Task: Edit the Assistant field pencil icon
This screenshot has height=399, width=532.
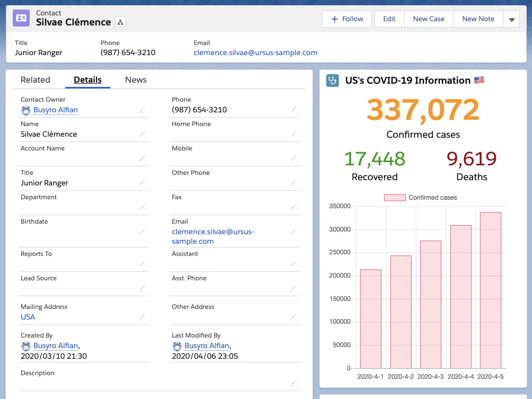Action: point(293,263)
